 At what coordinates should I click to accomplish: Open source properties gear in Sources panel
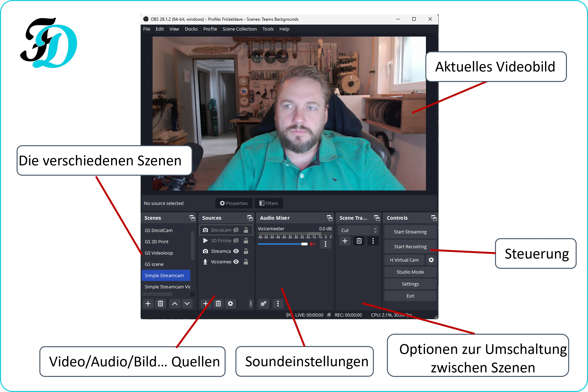(x=230, y=304)
